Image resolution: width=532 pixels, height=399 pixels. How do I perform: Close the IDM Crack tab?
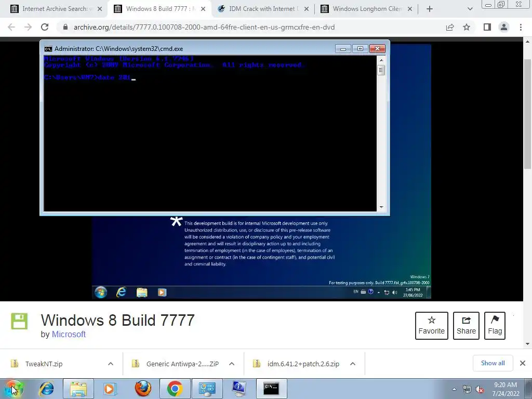307,9
